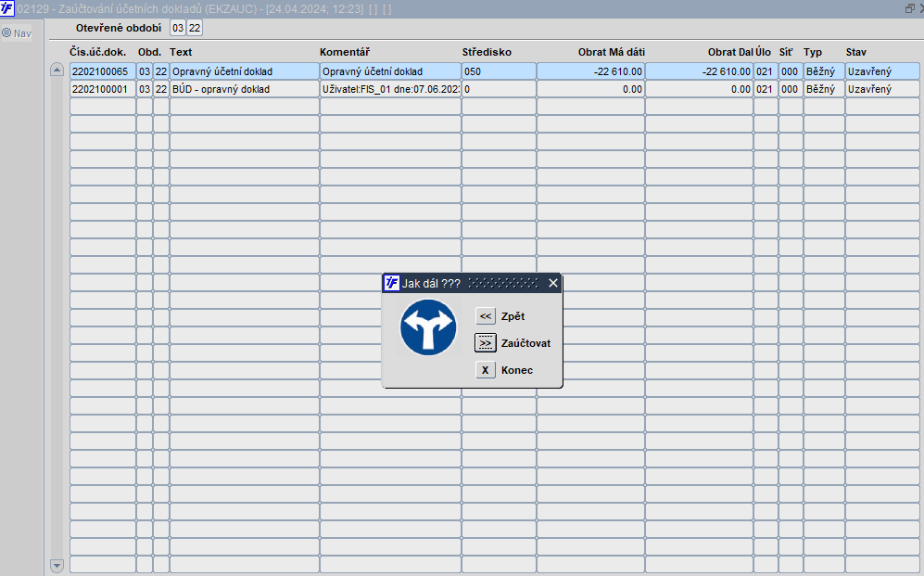Click the X Konec button icon

[485, 370]
